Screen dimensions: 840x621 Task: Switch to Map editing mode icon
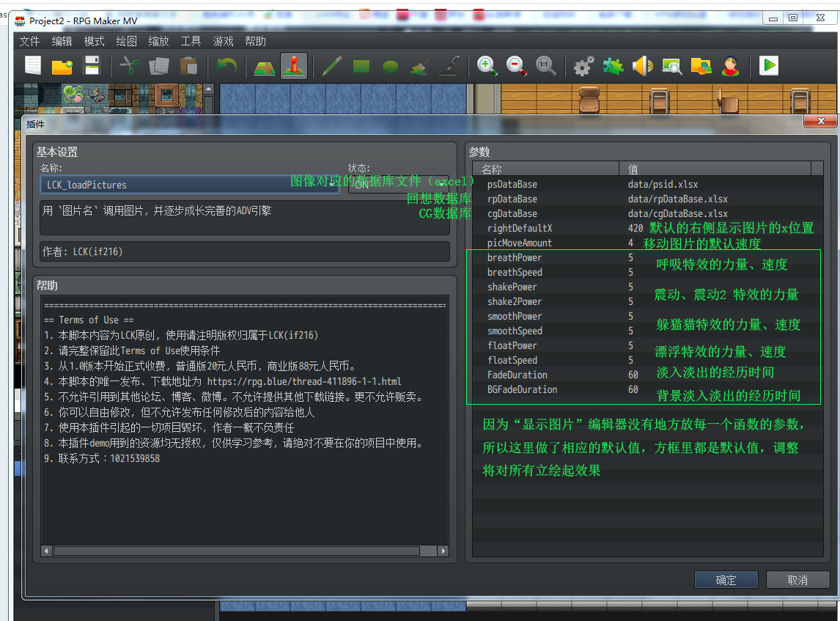(x=264, y=66)
